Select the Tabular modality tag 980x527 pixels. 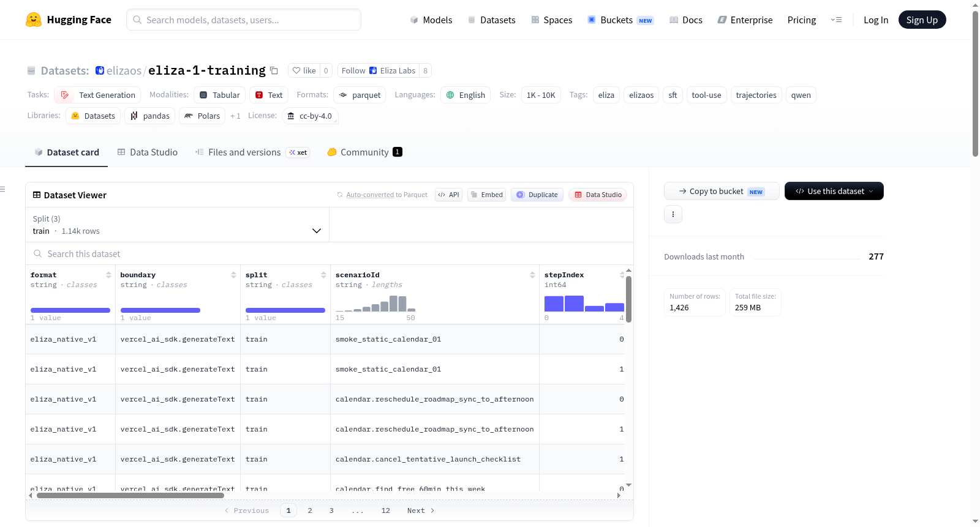tap(220, 95)
